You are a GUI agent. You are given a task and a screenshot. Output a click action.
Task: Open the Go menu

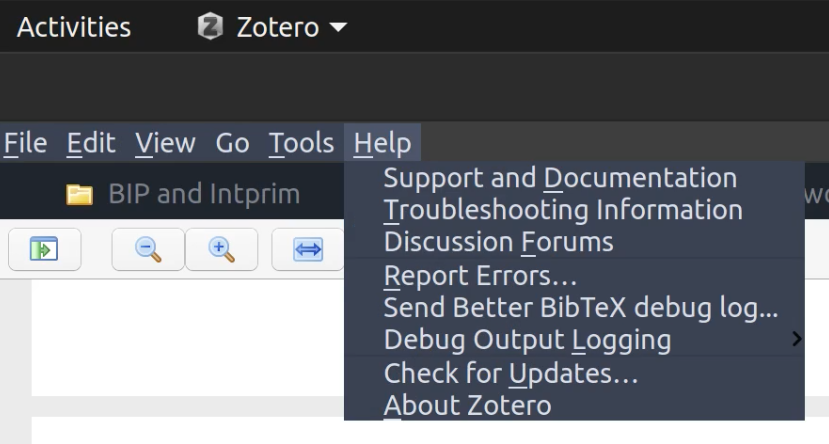click(232, 143)
